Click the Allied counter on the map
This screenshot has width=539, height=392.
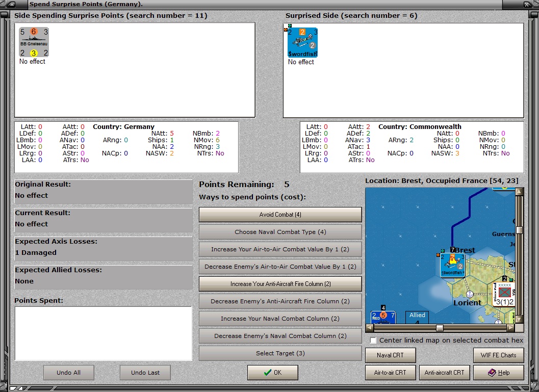[x=417, y=317]
